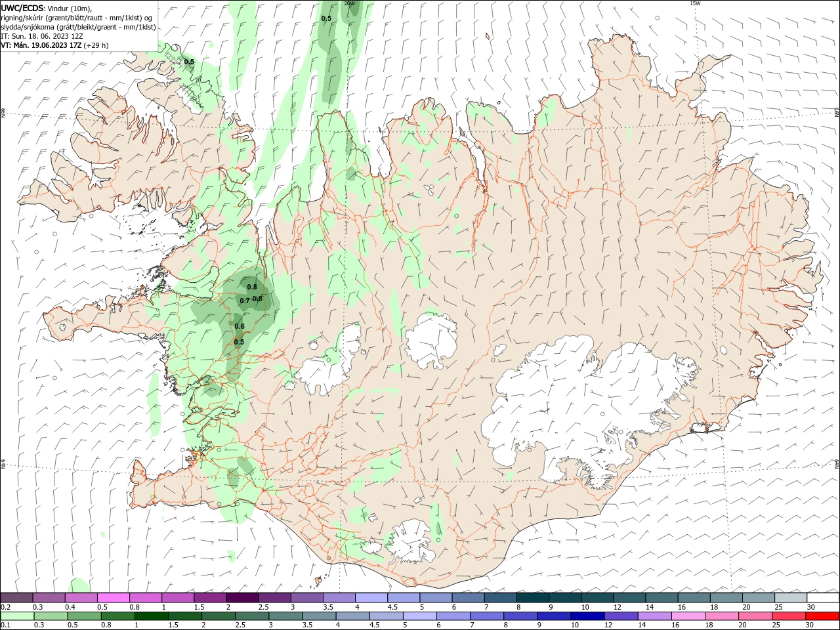Click the '64N' latitude label on right edge
Viewport: 840px width, 630px height.
coord(837,463)
